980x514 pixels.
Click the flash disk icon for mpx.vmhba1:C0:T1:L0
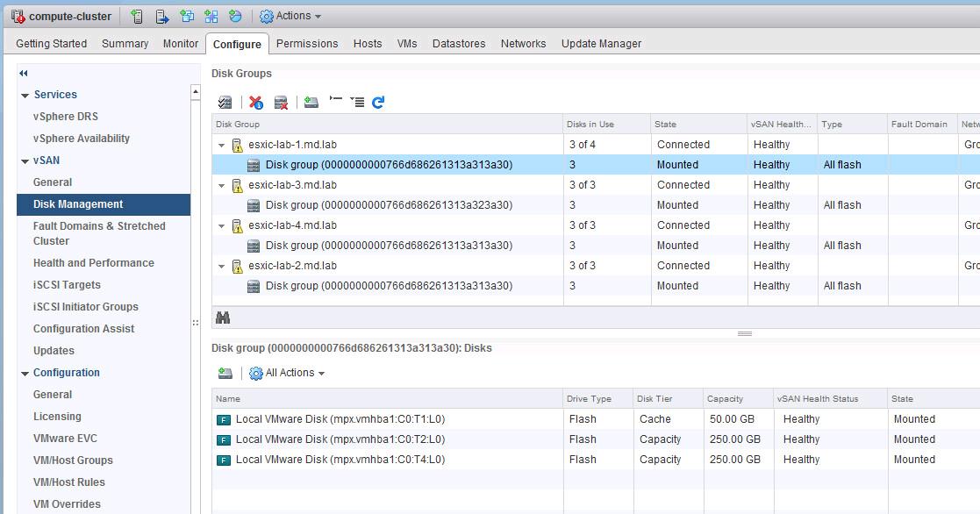tap(223, 419)
